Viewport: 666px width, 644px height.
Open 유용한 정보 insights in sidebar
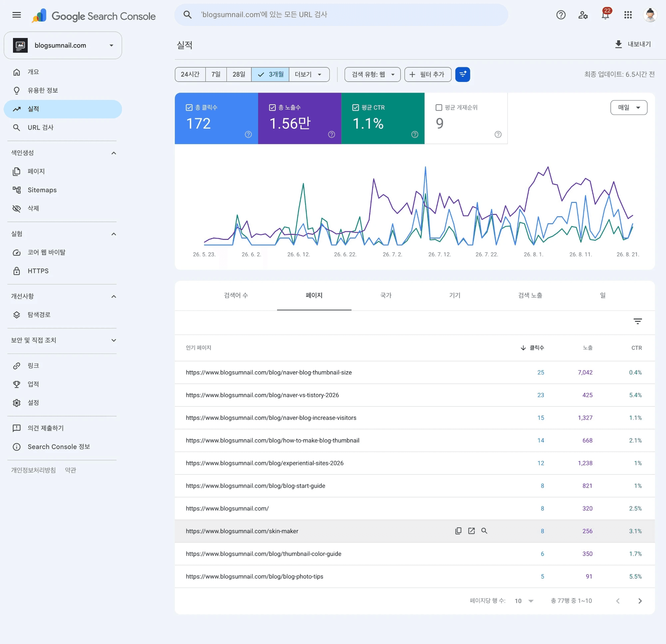click(x=63, y=90)
